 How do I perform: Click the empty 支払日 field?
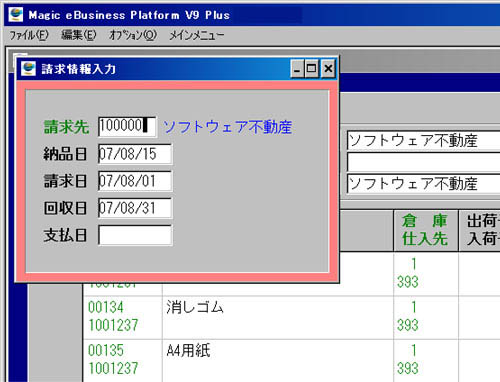(135, 235)
